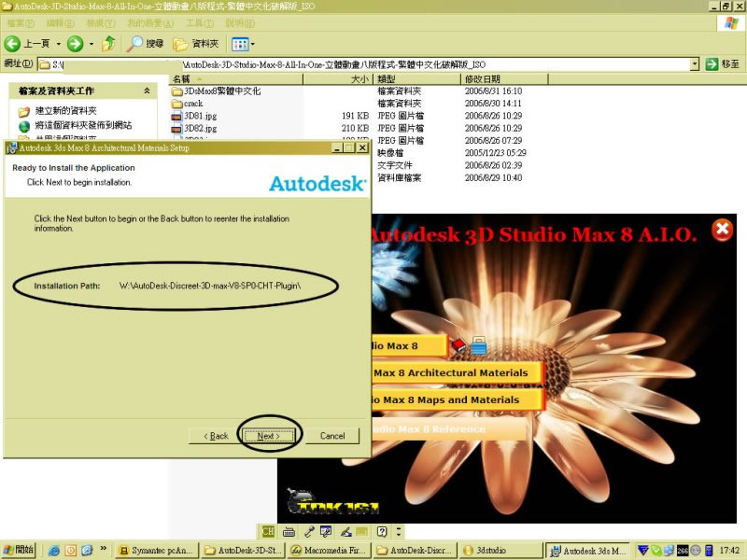747x560 pixels.
Task: Click the handwriting pad icon on language bar
Action: pyautogui.click(x=326, y=531)
